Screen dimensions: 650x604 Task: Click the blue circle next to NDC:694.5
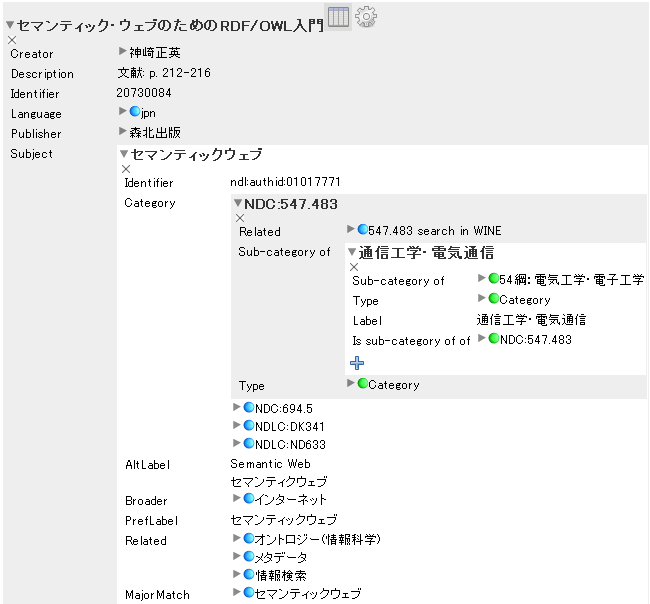coord(249,407)
